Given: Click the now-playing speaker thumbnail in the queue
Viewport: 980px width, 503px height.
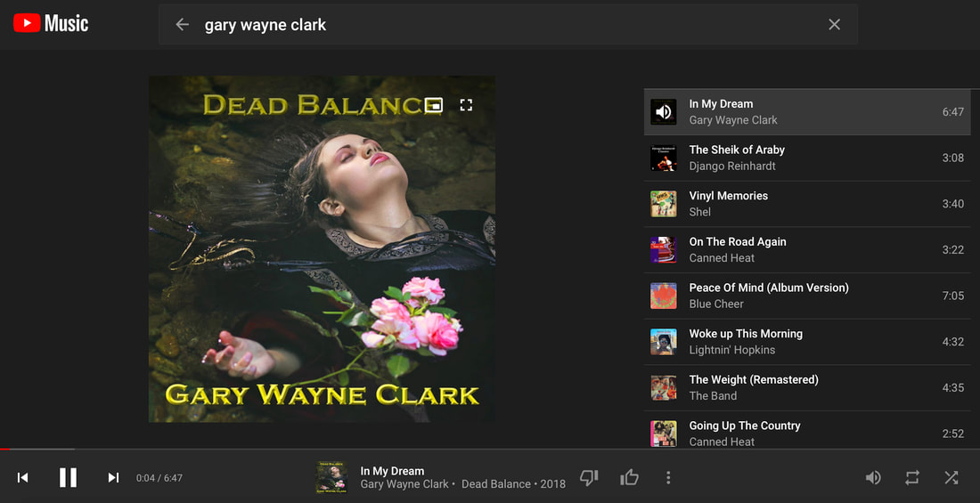Looking at the screenshot, I should 663,112.
